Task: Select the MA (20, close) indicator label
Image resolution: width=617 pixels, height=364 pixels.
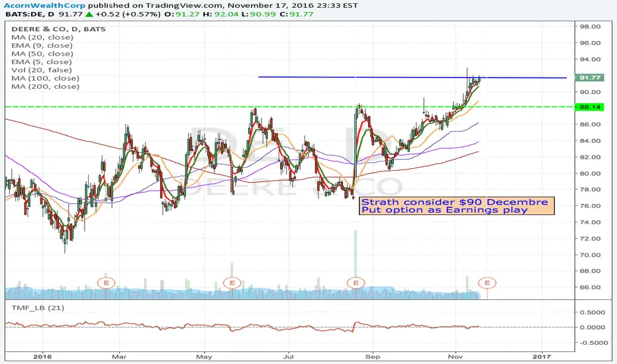Action: coord(42,37)
